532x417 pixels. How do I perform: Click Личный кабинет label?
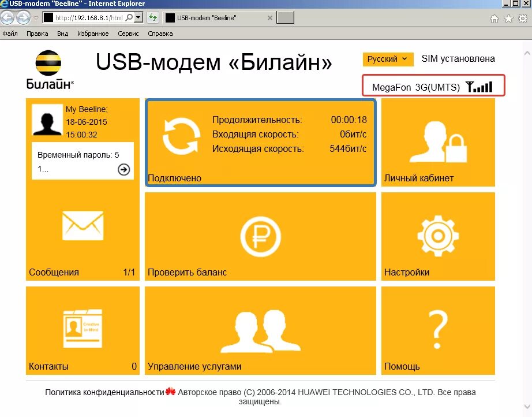point(419,178)
